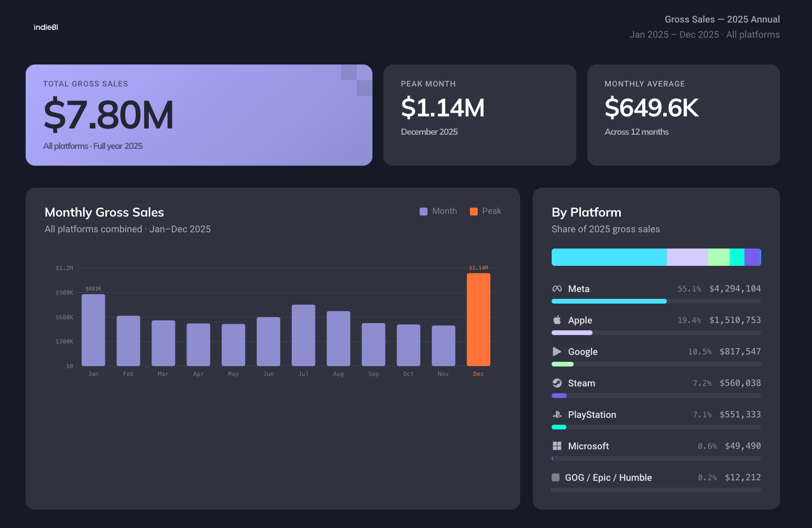Click the orange Peak legend swatch

[474, 211]
